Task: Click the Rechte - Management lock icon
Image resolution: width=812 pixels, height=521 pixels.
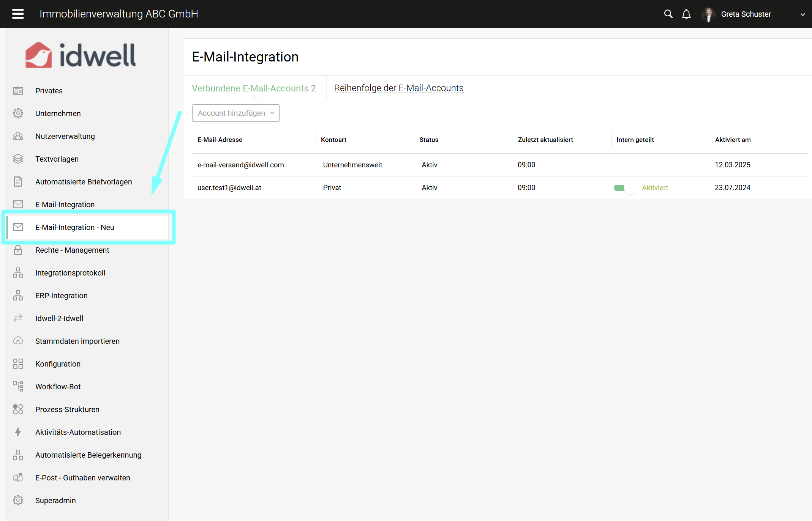Action: tap(18, 250)
